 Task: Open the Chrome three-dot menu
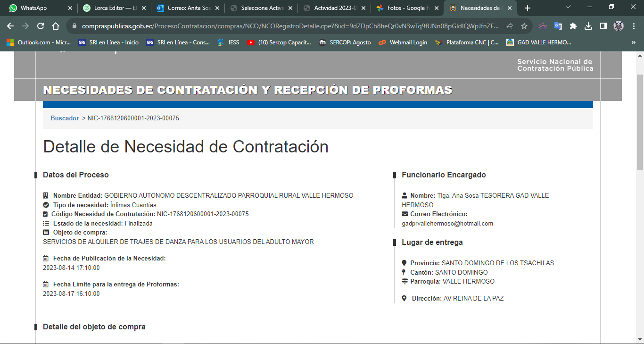click(634, 26)
